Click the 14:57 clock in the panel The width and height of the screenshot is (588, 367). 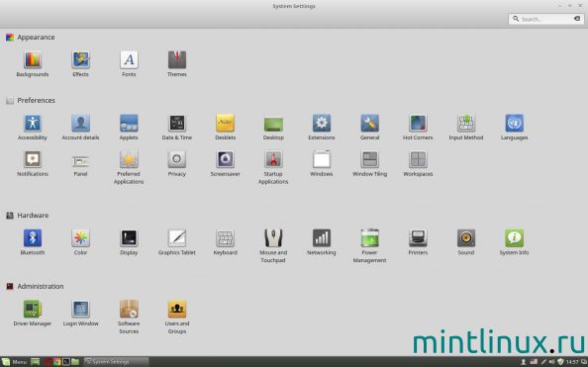coord(572,362)
